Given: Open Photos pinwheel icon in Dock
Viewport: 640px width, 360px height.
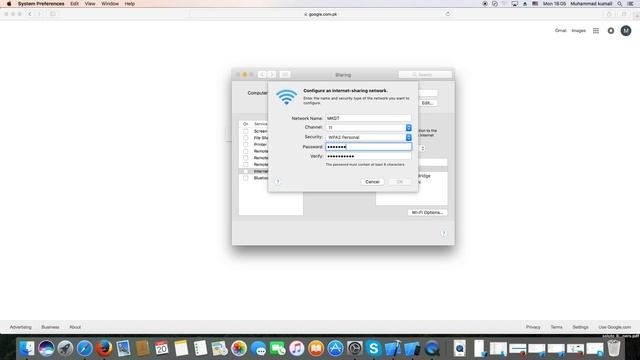Looking at the screenshot, I should click(239, 348).
